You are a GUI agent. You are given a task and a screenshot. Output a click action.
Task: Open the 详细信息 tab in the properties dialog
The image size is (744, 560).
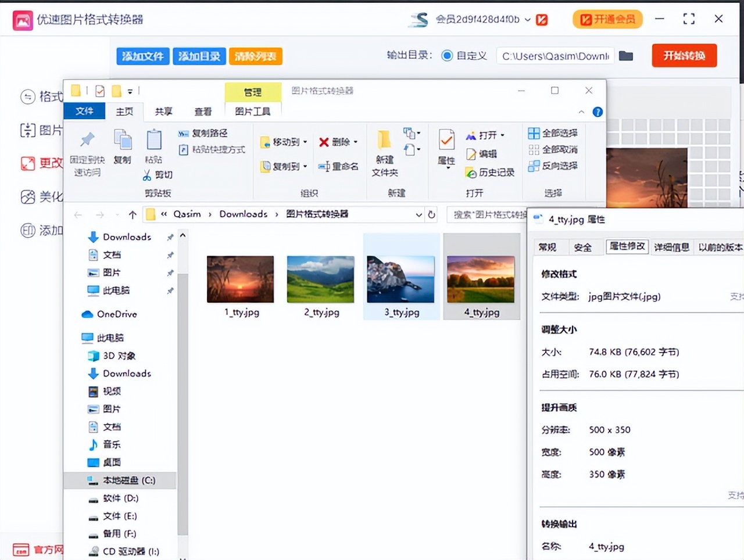coord(671,247)
